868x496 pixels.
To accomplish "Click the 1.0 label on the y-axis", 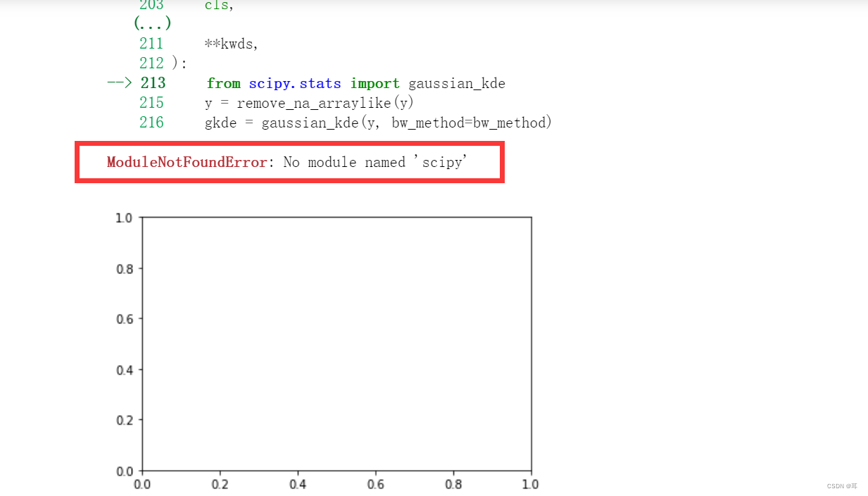I will click(124, 218).
